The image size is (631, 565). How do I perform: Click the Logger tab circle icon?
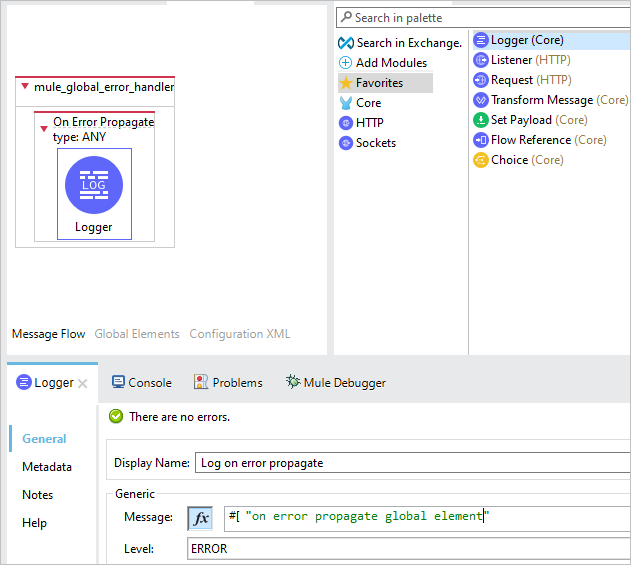click(24, 382)
